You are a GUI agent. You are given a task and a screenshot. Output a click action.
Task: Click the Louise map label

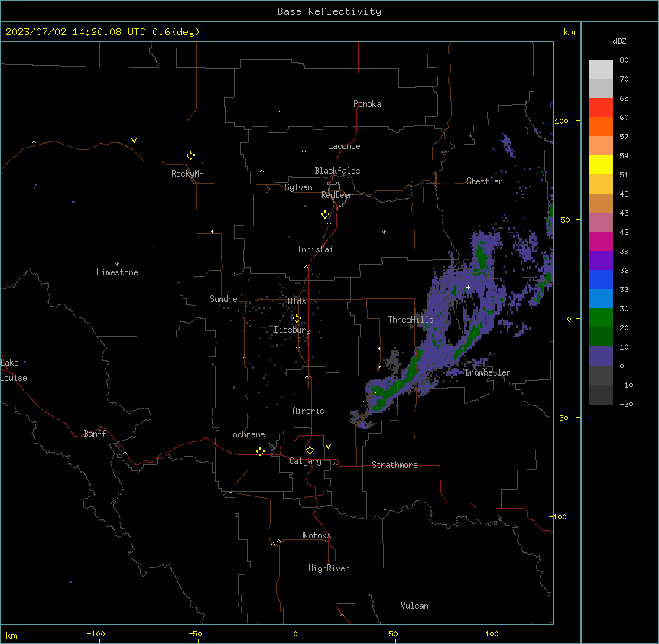(14, 378)
